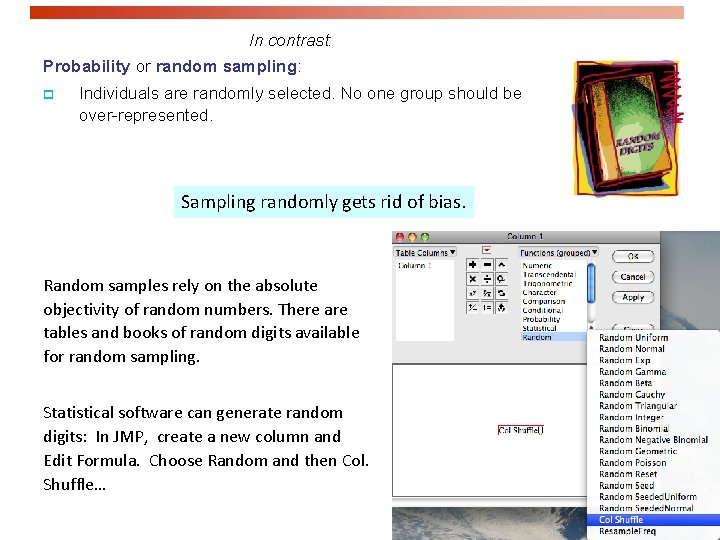Image resolution: width=720 pixels, height=540 pixels.
Task: Choose Random Negative Binomial from the menu
Action: coord(653,440)
